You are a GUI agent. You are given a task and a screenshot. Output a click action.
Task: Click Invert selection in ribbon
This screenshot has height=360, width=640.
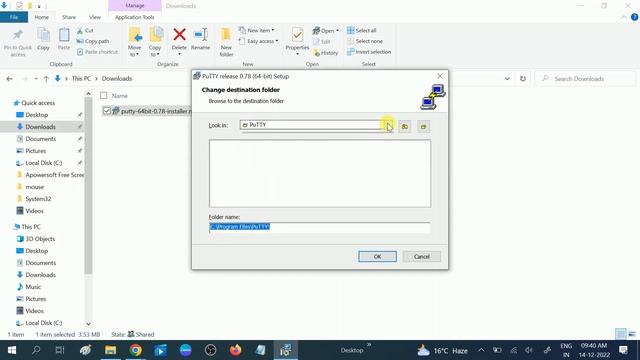(x=369, y=52)
